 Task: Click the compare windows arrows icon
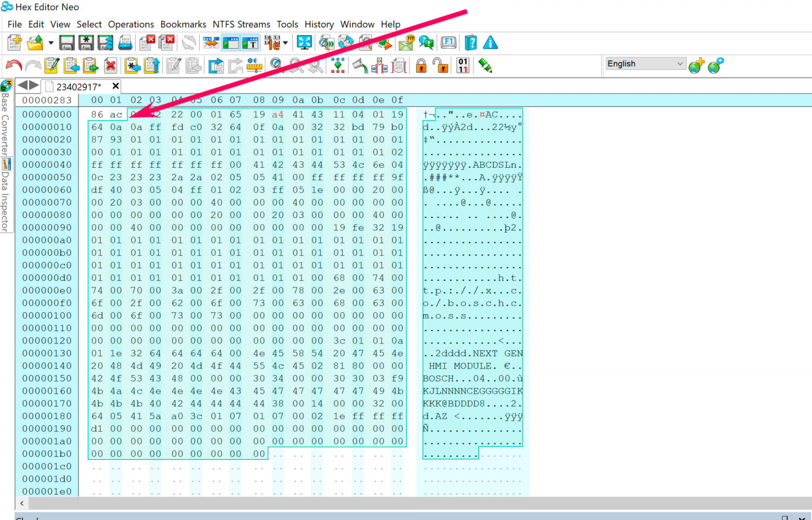[x=211, y=43]
